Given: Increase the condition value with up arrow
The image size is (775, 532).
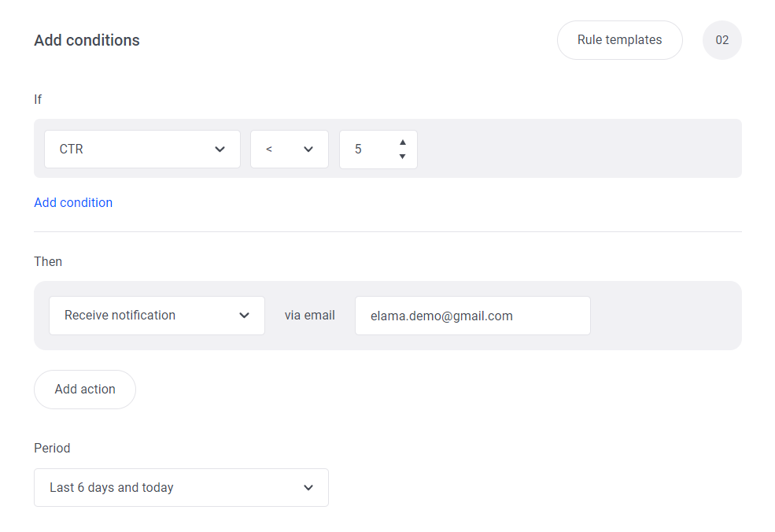Looking at the screenshot, I should pyautogui.click(x=402, y=142).
